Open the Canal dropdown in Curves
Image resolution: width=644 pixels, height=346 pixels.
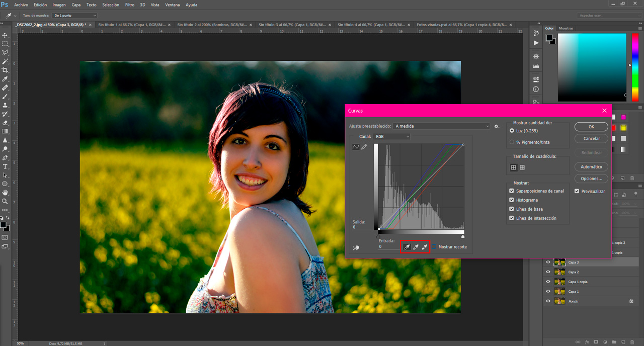click(x=393, y=136)
